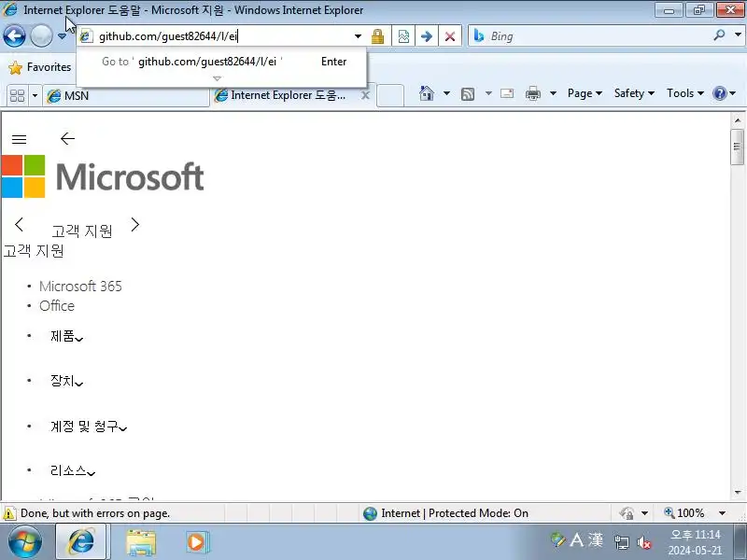Click the Internet Explorer taskbar icon
This screenshot has width=747, height=560.
click(x=81, y=542)
